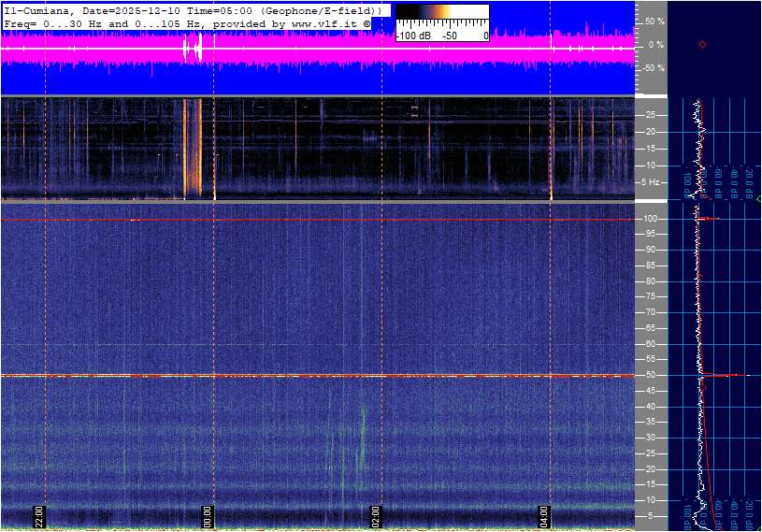The width and height of the screenshot is (762, 532).
Task: Click the 04:00 time marker
Action: click(544, 516)
